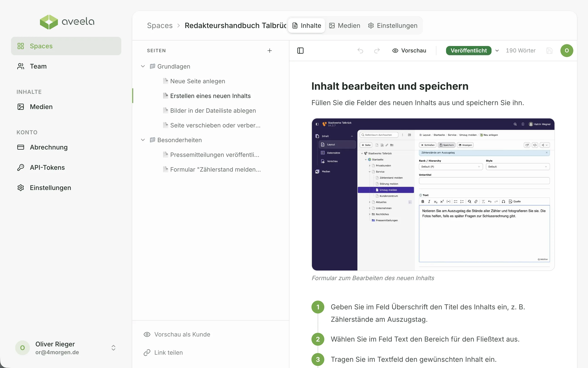Screen dimensions: 588x368
Task: Open the account switcher next to Oliver Rieger
Action: [x=113, y=348]
